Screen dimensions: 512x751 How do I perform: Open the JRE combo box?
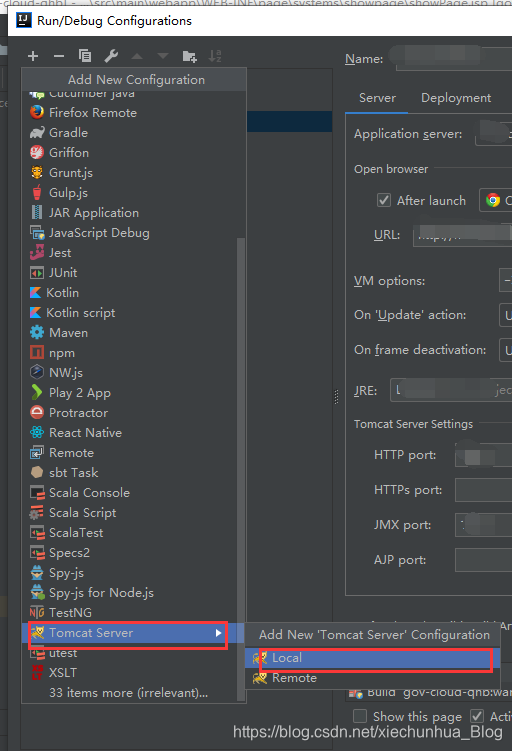(x=451, y=390)
